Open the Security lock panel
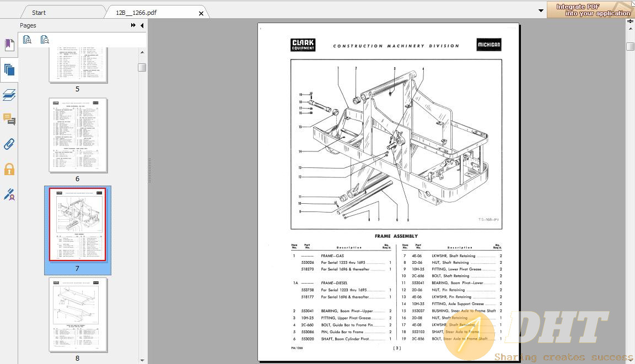Viewport: 635px width, 364px height. (9, 169)
